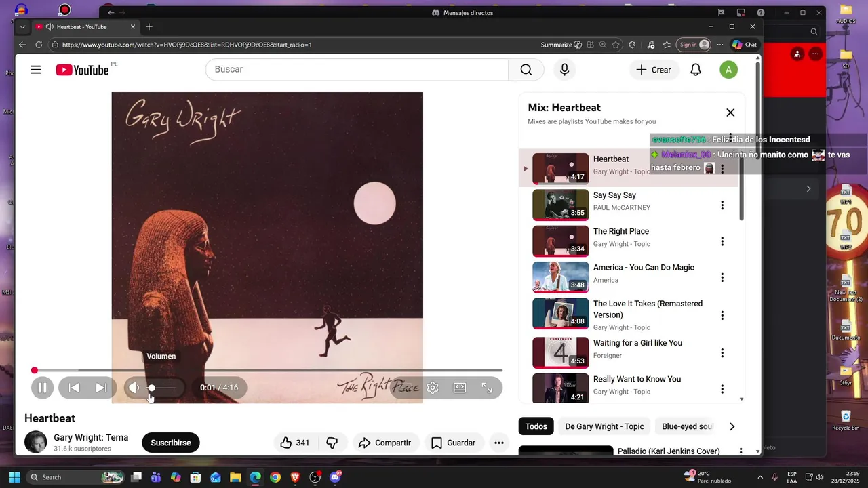Image resolution: width=868 pixels, height=488 pixels.
Task: Enter fullscreen mode on the player
Action: point(487,388)
